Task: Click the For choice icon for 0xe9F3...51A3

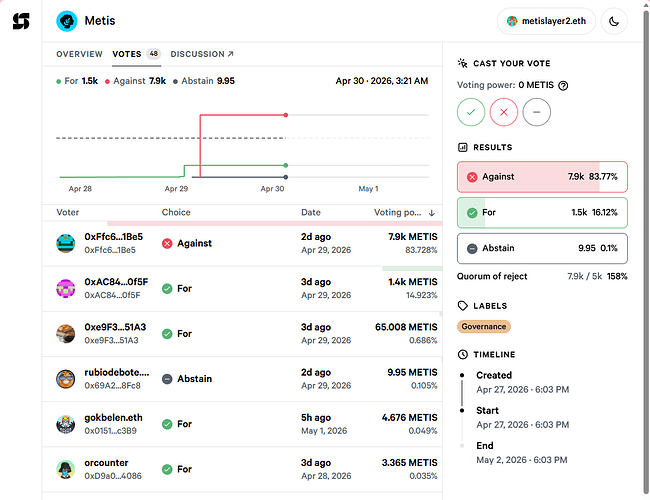Action: pyautogui.click(x=167, y=334)
